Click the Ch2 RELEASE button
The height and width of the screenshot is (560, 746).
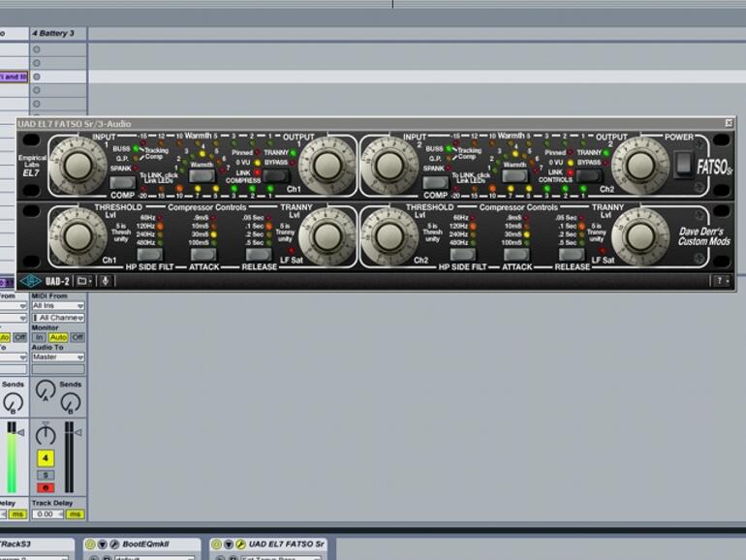tap(572, 255)
